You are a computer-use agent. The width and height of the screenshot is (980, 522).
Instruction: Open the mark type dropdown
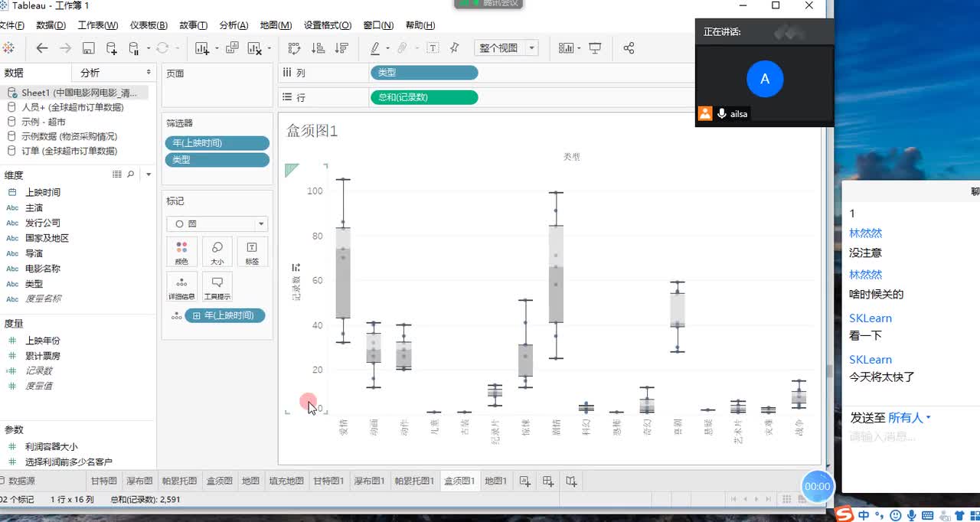[217, 224]
